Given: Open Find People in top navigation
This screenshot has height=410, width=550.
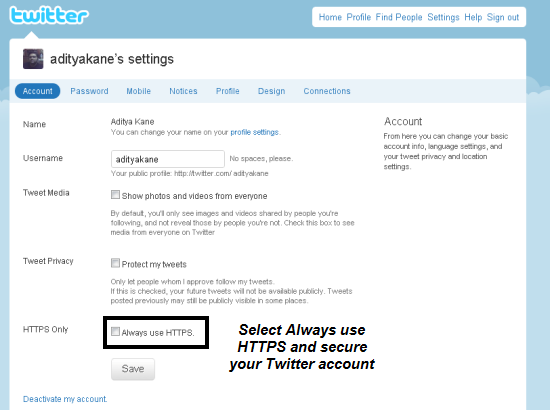Looking at the screenshot, I should pyautogui.click(x=399, y=17).
